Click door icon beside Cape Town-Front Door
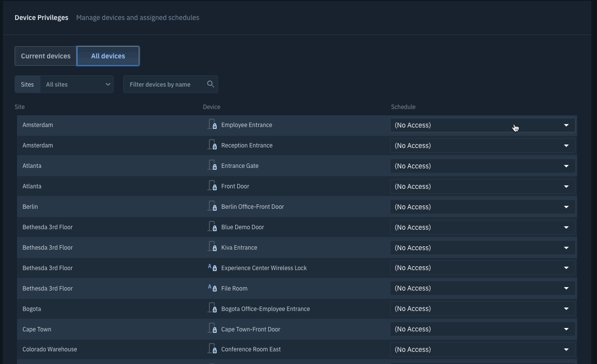Screen dimensions: 597x364 coord(212,329)
